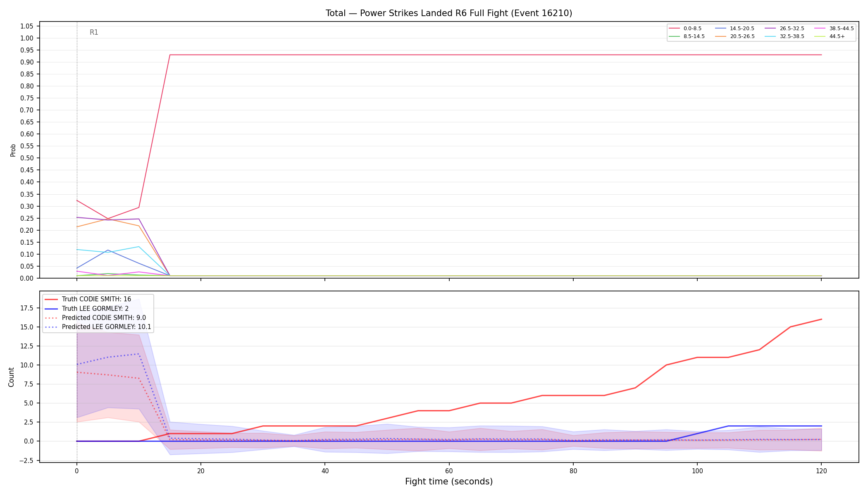Click the '20' fight time tick label

(200, 471)
